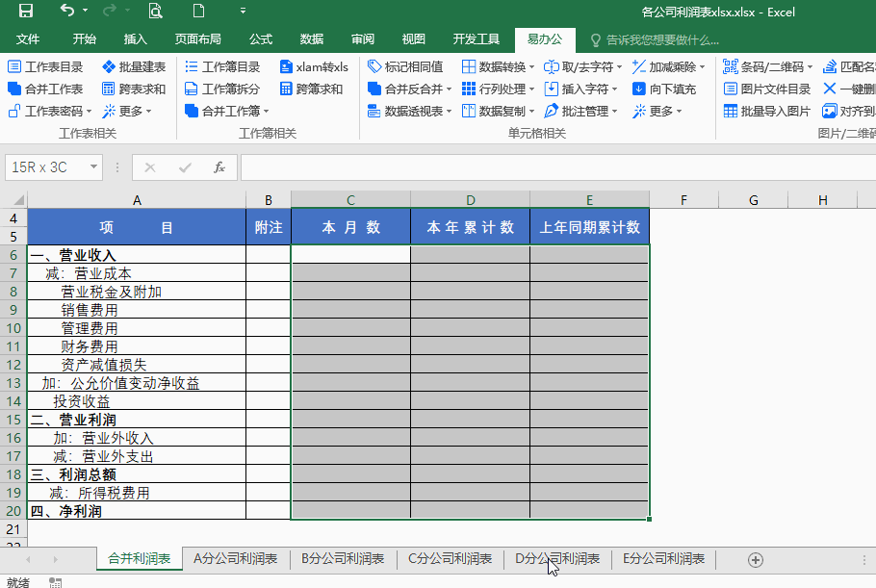Viewport: 876px width, 588px height.
Task: Click the 跨簿求和 button
Action: click(311, 89)
